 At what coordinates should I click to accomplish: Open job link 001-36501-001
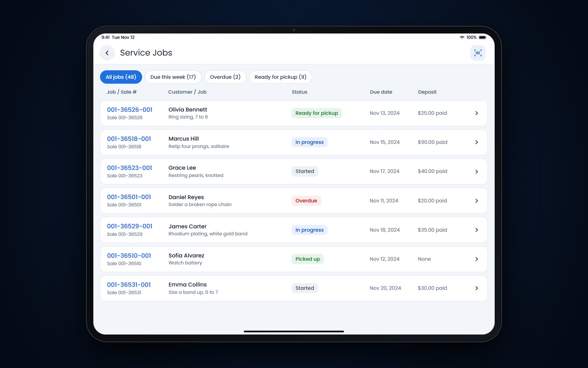click(x=129, y=197)
